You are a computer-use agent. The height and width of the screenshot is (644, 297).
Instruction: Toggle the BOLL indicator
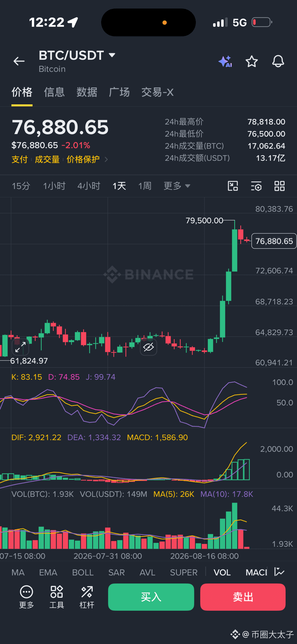click(83, 572)
